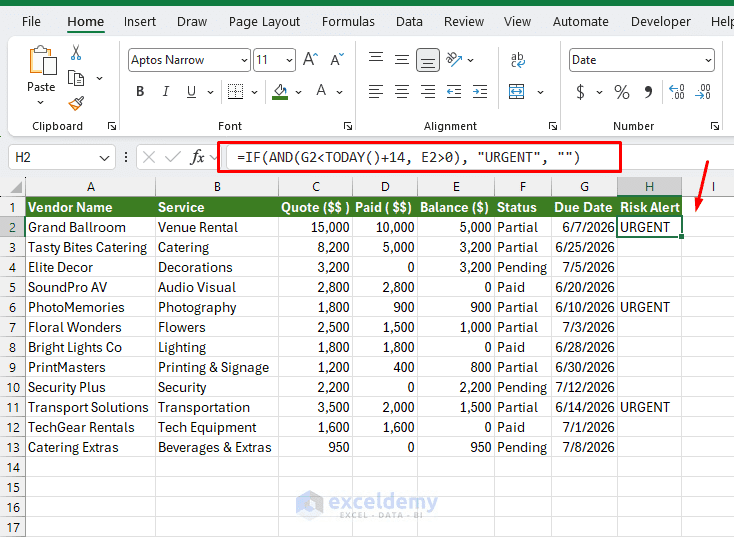
Task: Click the Select All corner triangle
Action: tap(16, 187)
